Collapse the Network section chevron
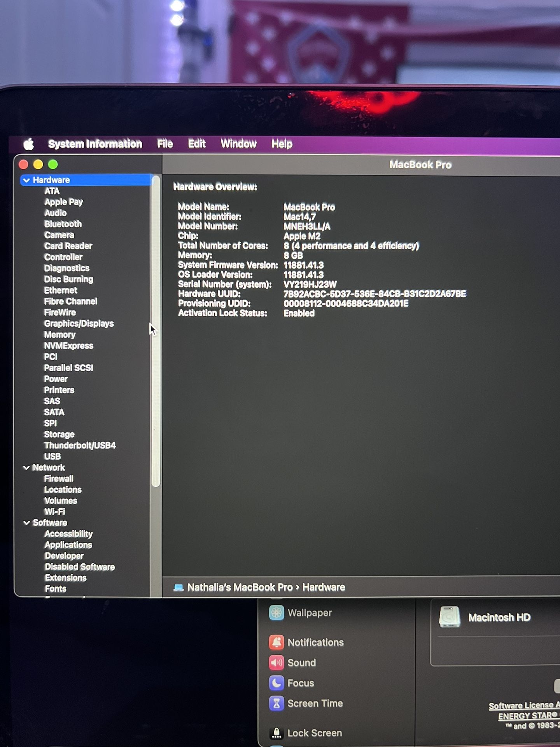The height and width of the screenshot is (747, 560). [26, 468]
